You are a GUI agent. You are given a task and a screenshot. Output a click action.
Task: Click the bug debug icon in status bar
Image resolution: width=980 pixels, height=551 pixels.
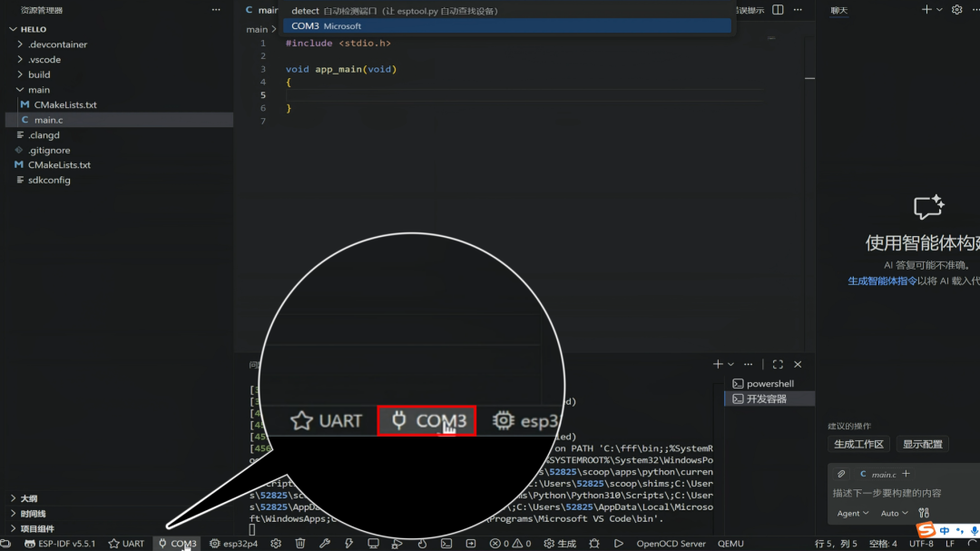(593, 544)
